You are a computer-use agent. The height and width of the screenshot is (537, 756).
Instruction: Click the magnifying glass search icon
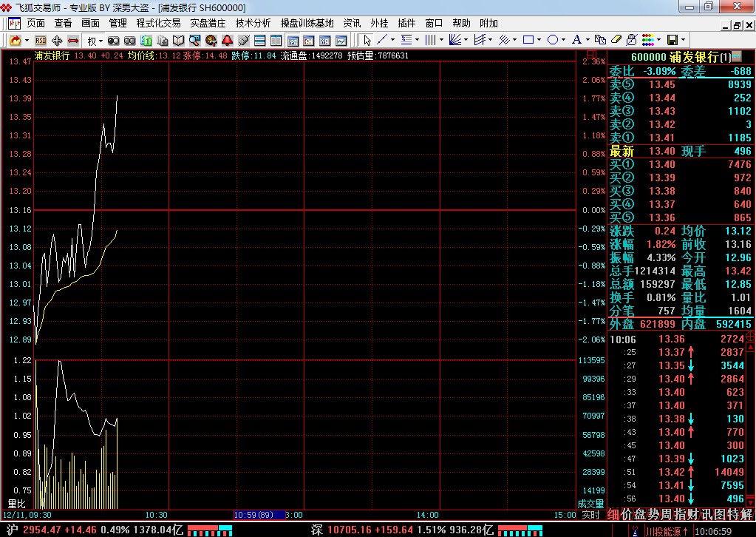click(x=195, y=41)
